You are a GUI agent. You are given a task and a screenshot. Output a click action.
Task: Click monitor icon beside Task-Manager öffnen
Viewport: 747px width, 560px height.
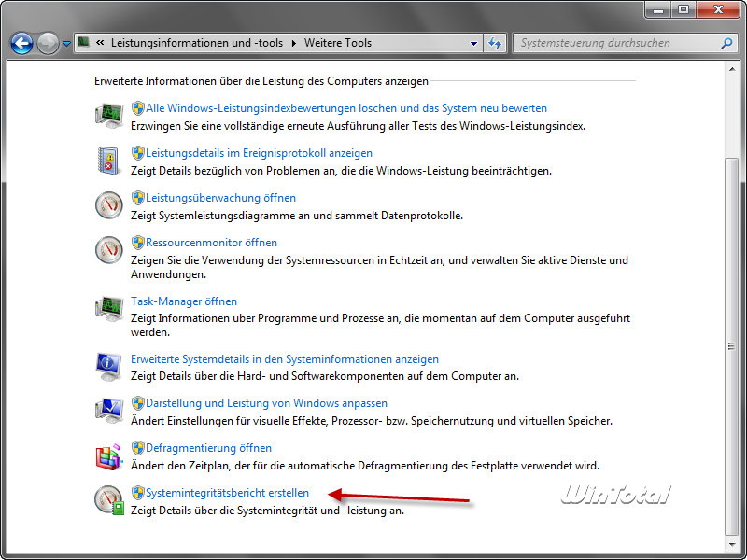tap(109, 309)
